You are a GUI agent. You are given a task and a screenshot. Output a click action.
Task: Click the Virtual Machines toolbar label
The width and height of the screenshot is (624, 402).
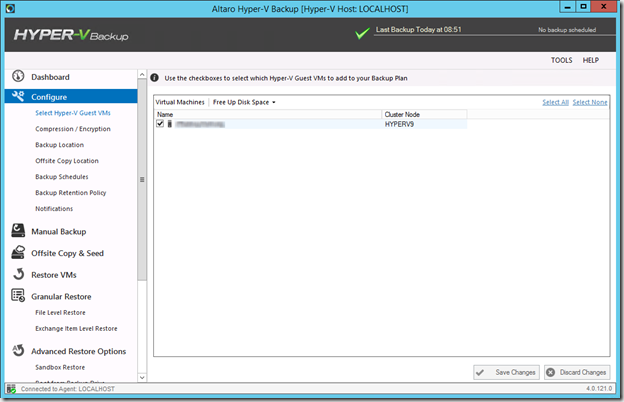180,102
